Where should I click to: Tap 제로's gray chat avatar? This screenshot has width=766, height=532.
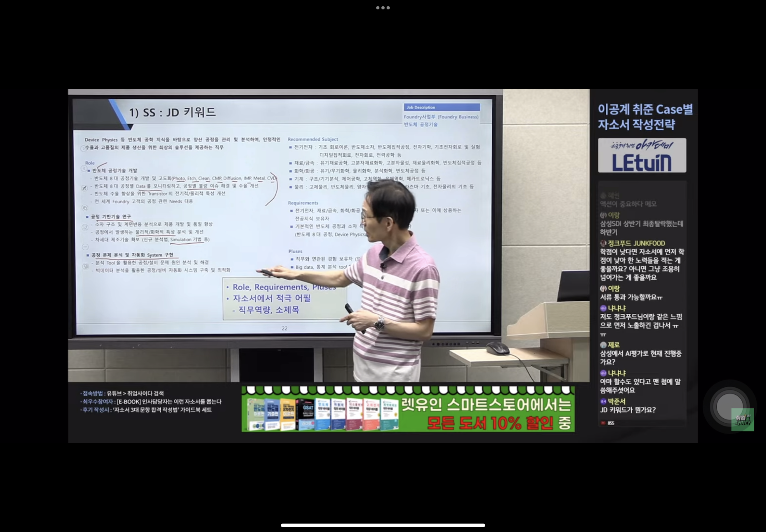pos(603,345)
